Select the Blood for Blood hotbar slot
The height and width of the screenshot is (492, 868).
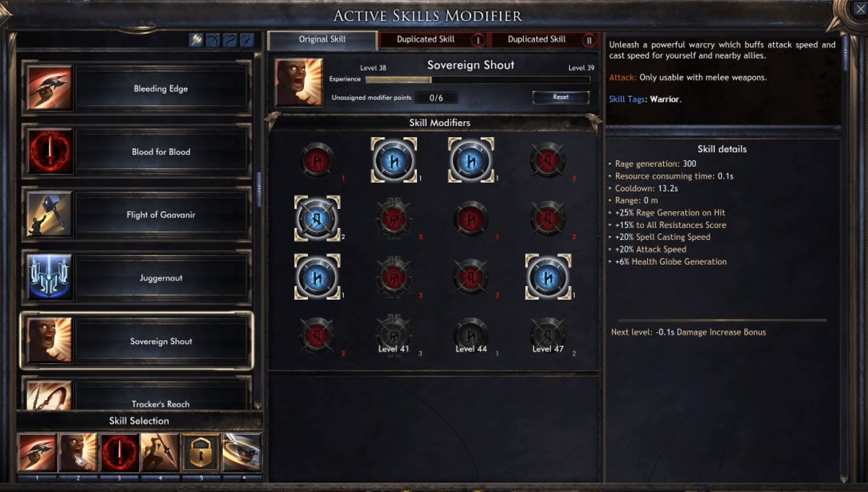(x=119, y=452)
